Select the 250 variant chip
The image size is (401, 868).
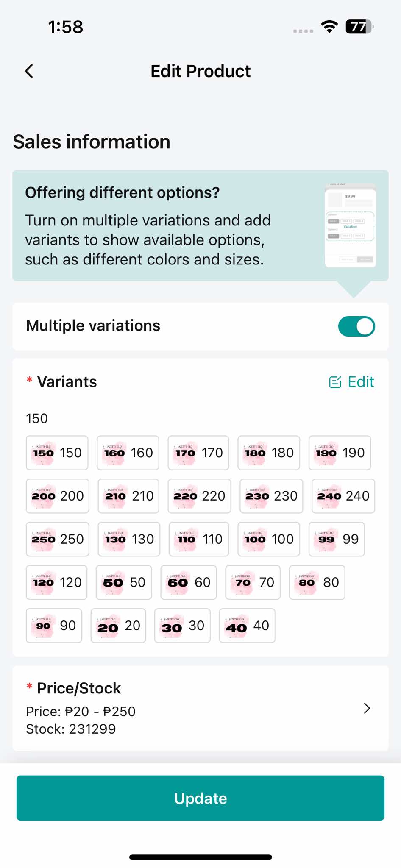click(x=58, y=540)
